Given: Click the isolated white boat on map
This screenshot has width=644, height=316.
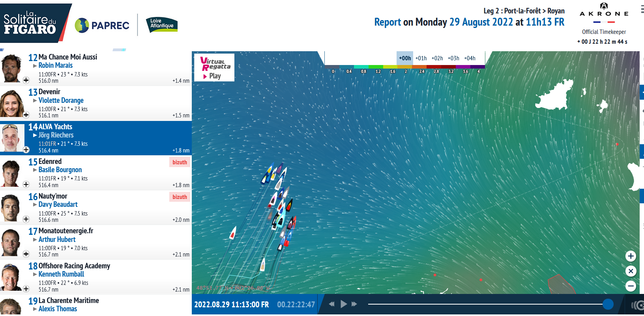Looking at the screenshot, I should point(233,233).
